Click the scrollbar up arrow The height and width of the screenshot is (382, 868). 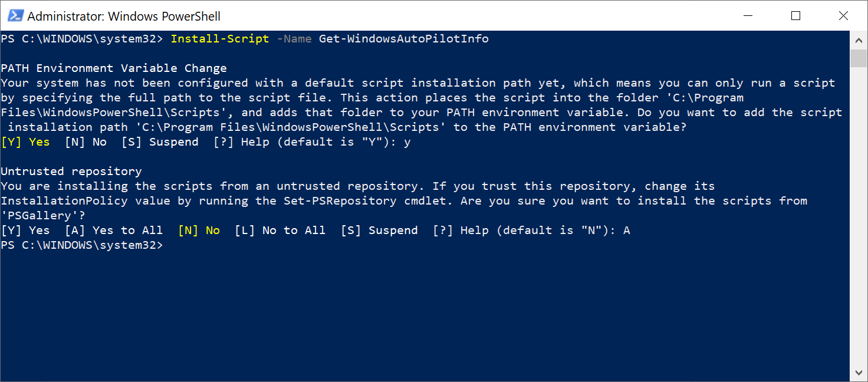[860, 40]
